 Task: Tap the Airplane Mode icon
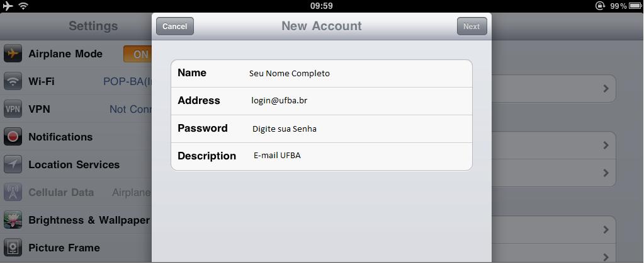click(x=13, y=54)
